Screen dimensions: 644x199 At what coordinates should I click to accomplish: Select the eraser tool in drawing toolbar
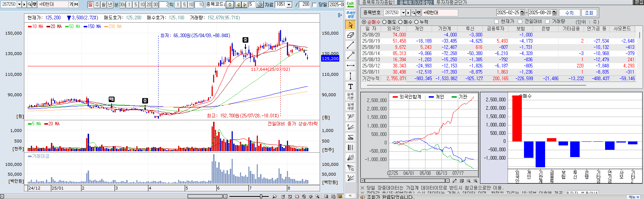point(350,35)
